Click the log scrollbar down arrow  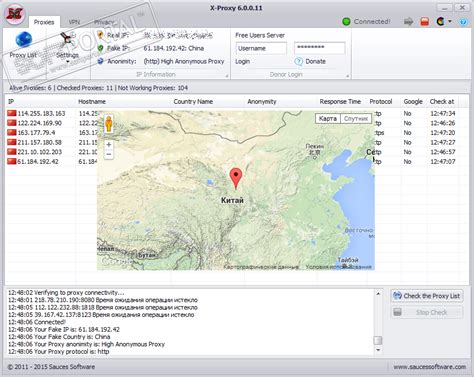(378, 350)
